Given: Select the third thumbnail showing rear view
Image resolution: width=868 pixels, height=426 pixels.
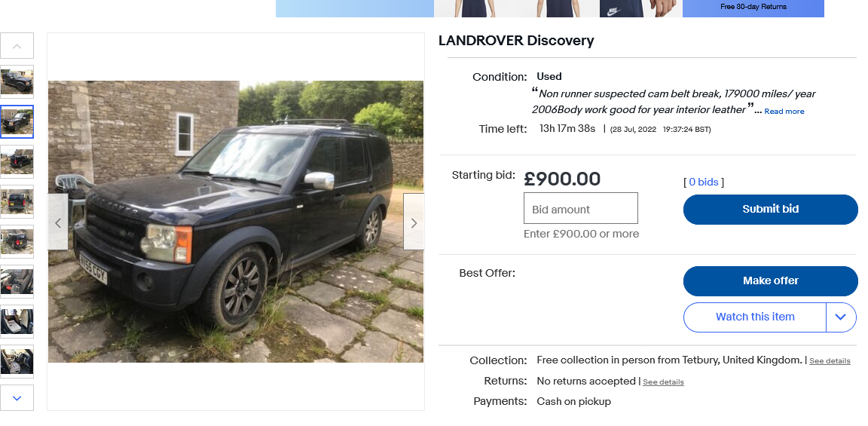Looking at the screenshot, I should pyautogui.click(x=17, y=162).
